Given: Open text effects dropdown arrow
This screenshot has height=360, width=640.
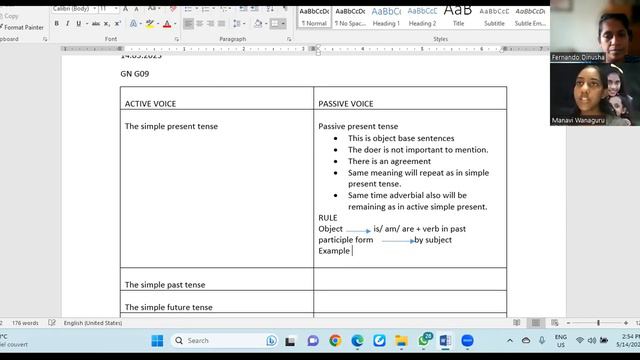Looking at the screenshot, I should coord(140,24).
